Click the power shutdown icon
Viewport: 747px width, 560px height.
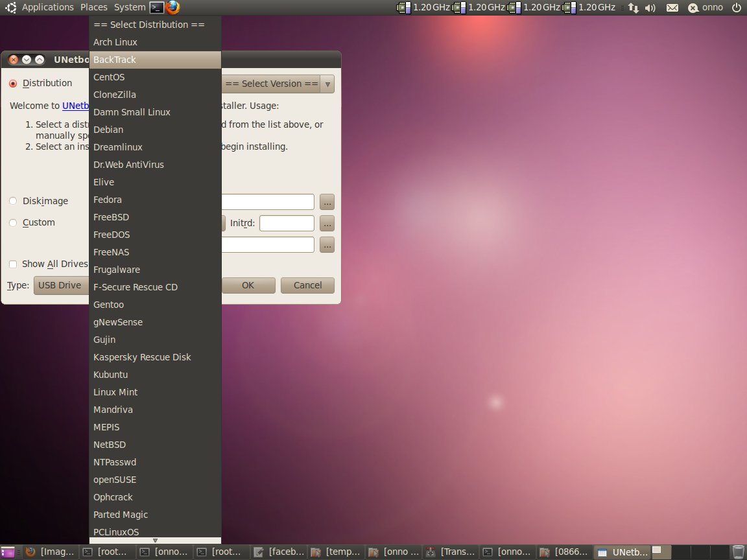tap(736, 8)
